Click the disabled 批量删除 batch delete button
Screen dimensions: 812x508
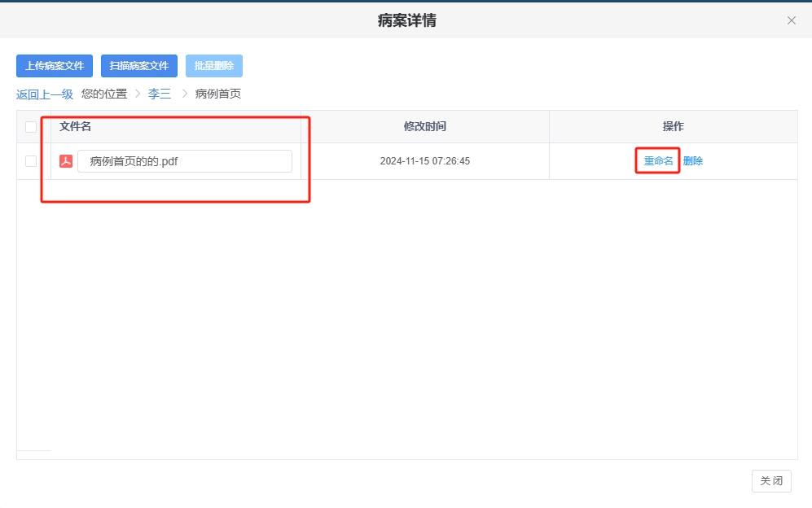click(213, 66)
